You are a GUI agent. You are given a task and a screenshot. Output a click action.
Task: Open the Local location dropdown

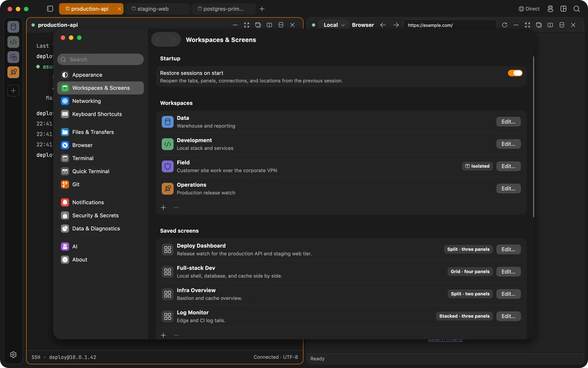[x=334, y=25]
